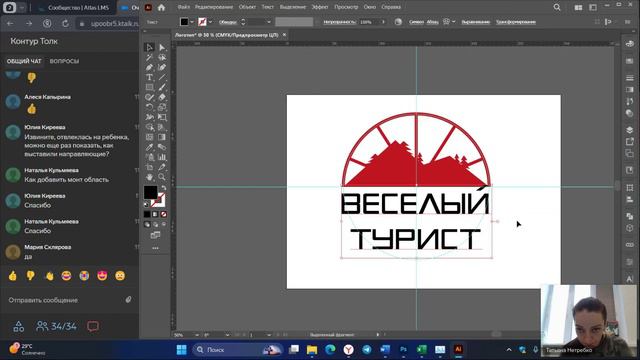Select the Pen tool
The width and height of the screenshot is (640, 360).
click(x=149, y=67)
